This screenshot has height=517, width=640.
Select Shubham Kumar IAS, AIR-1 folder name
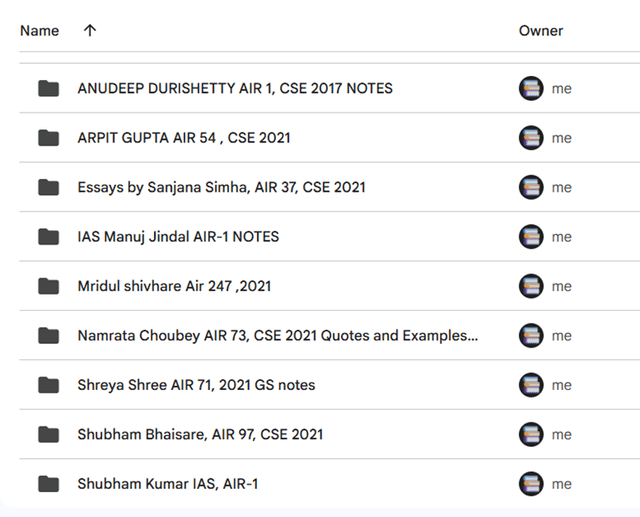[168, 484]
